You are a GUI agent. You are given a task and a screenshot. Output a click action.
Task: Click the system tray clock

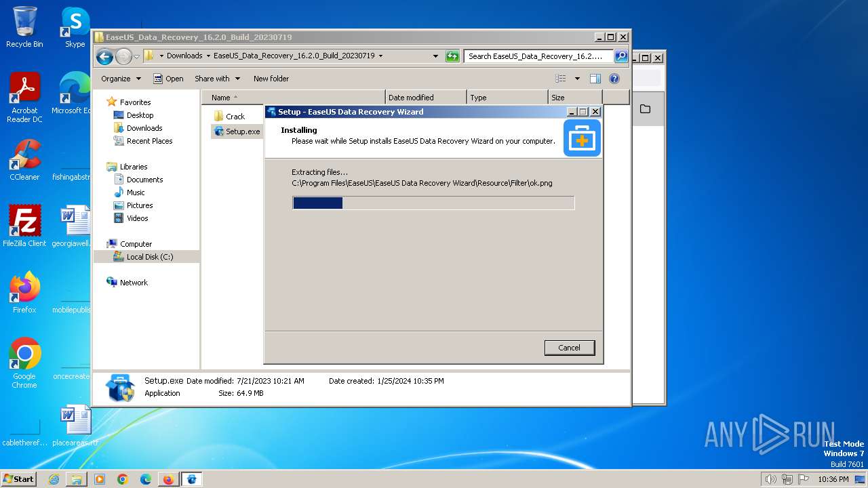click(x=833, y=479)
